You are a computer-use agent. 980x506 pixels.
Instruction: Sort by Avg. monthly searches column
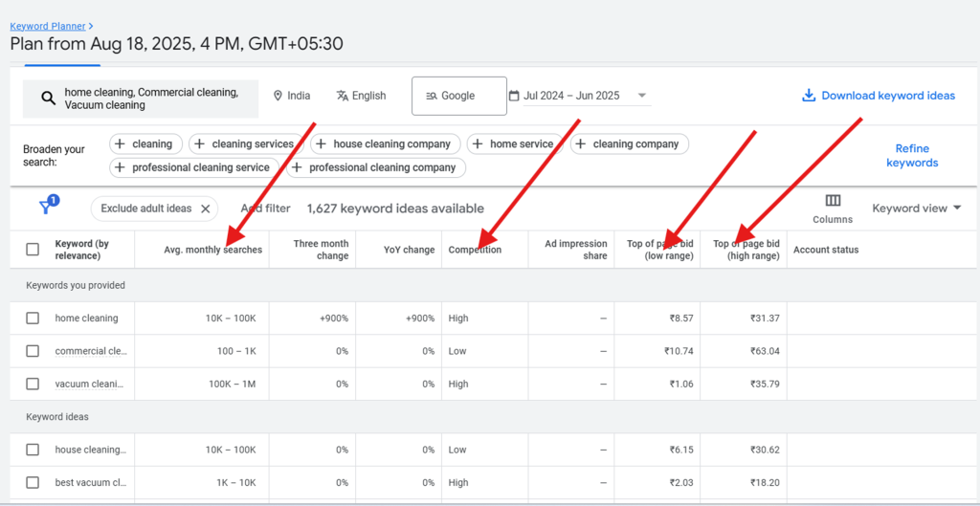(x=213, y=250)
